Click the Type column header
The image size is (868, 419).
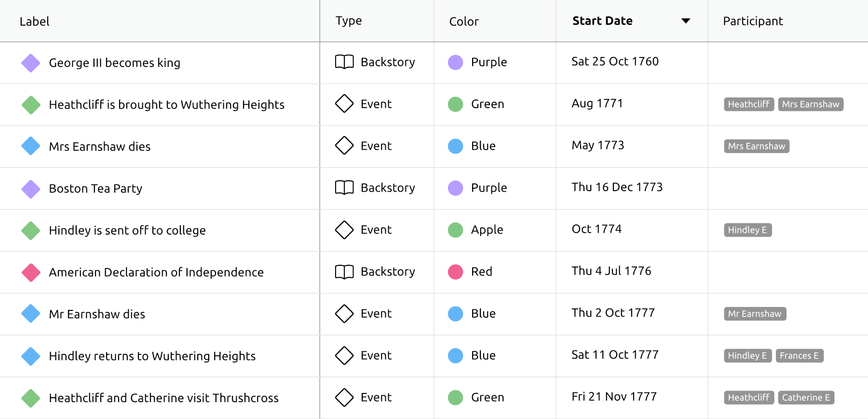pos(349,21)
